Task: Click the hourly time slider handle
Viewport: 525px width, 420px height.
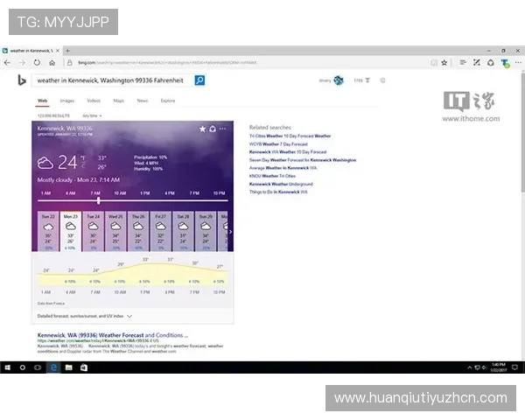Action: (98, 199)
